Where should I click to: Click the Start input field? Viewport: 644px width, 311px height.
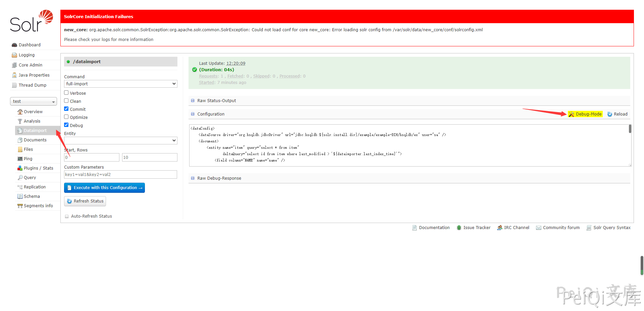click(92, 158)
